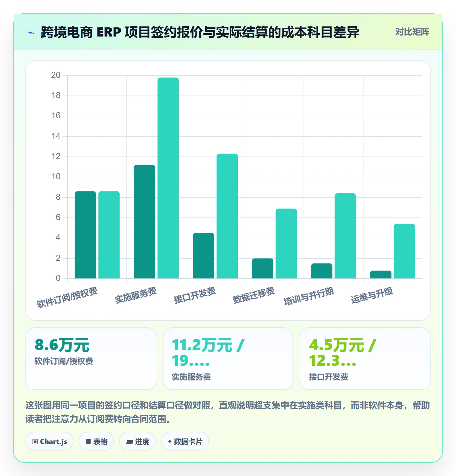
Task: Click the light teal bar for 软件订阅/授权费
Action: (x=109, y=235)
